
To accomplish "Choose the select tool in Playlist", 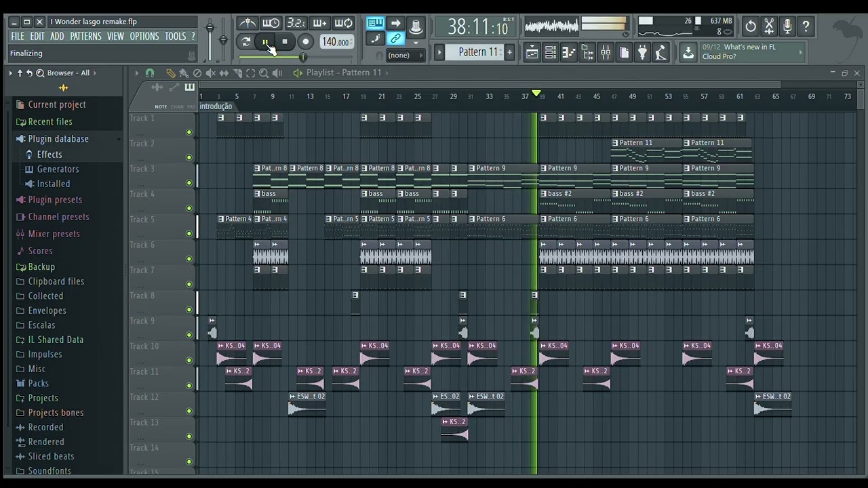I will (250, 73).
